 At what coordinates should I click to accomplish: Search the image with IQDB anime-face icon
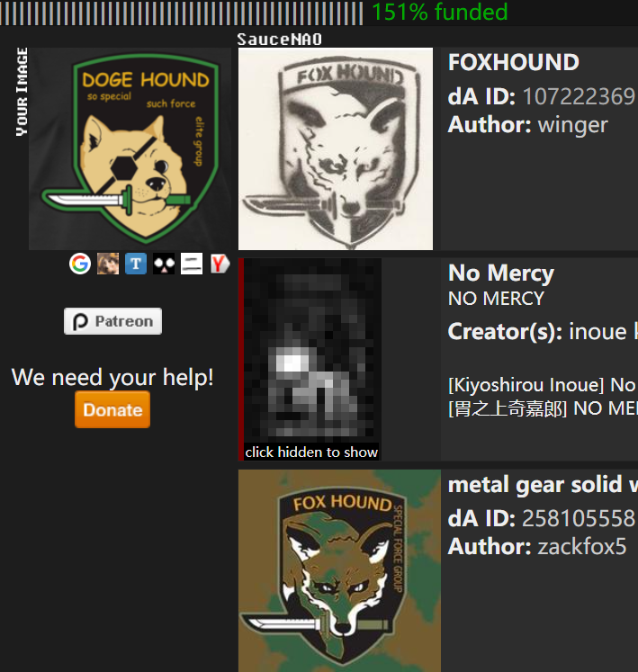[108, 264]
